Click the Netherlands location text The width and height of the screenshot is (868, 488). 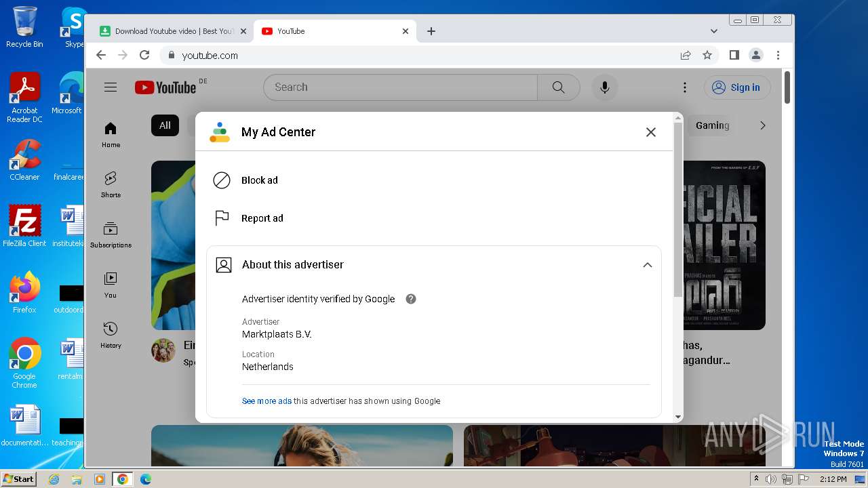tap(268, 367)
